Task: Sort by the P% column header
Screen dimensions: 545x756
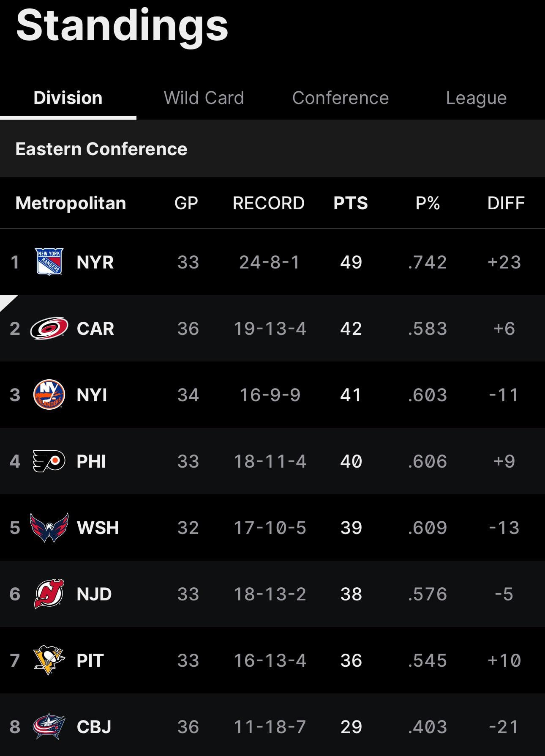Action: [428, 203]
